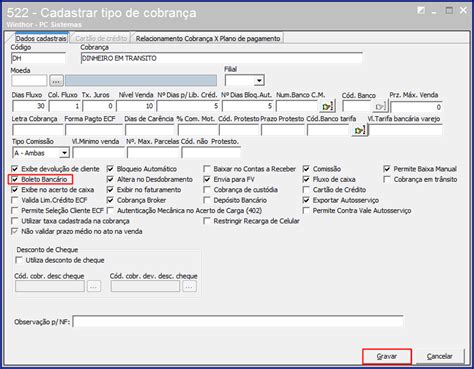Click the Vl.Tarifa bancária varejo field
This screenshot has width=474, height=369.
pyautogui.click(x=406, y=130)
